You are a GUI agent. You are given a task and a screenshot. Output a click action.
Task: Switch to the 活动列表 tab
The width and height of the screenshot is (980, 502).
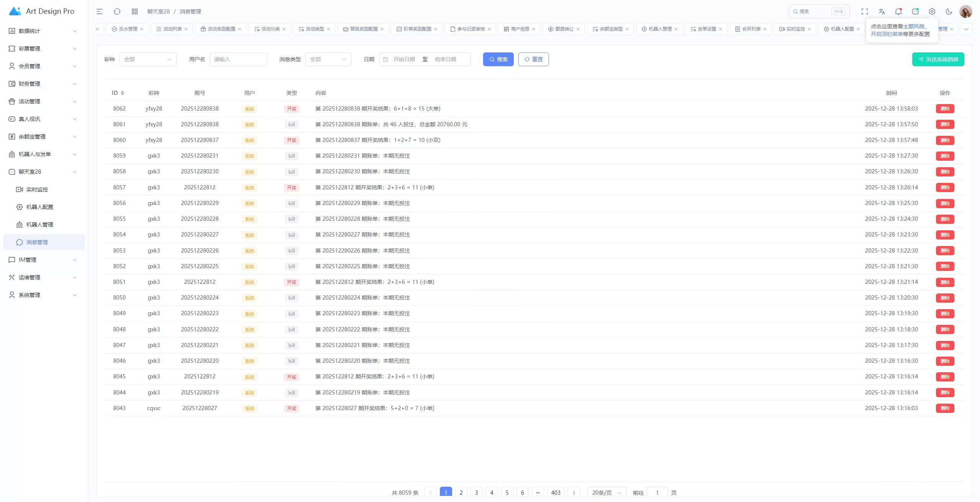pos(172,29)
